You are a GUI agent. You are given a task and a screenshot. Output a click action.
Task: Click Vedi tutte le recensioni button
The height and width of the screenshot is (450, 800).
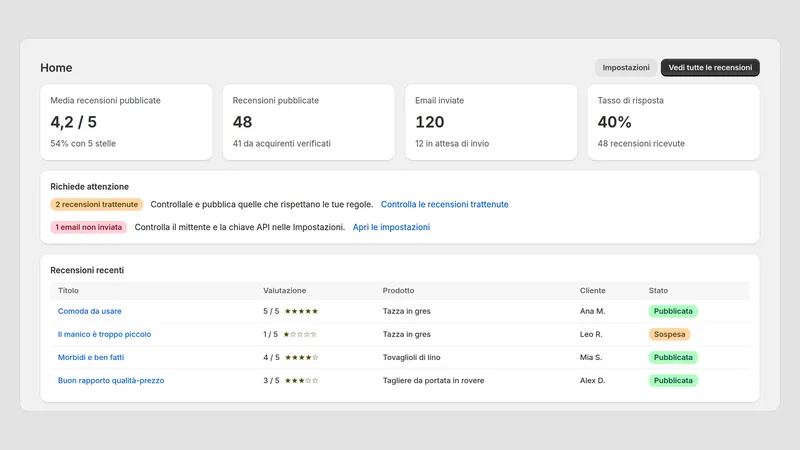click(x=710, y=67)
